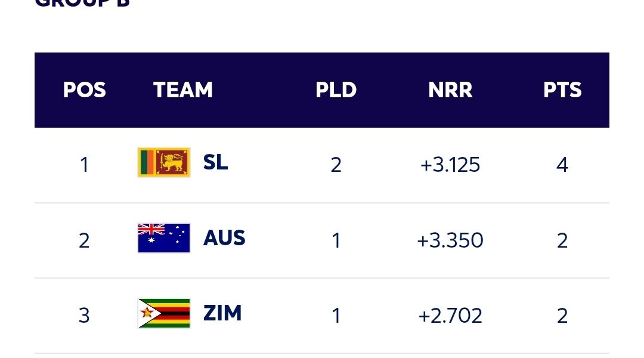Sort by the PTS column header
Viewport: 644px width, 358px height.
(x=562, y=90)
